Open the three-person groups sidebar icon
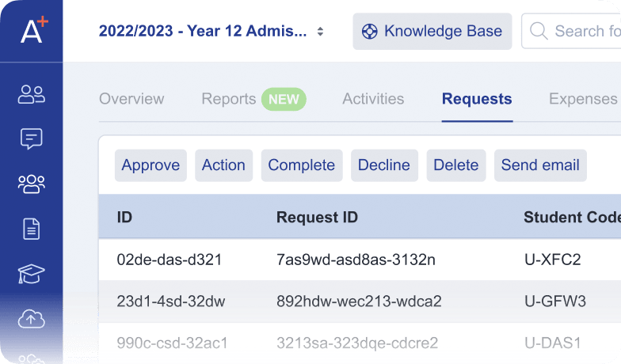The width and height of the screenshot is (621, 364). tap(32, 184)
